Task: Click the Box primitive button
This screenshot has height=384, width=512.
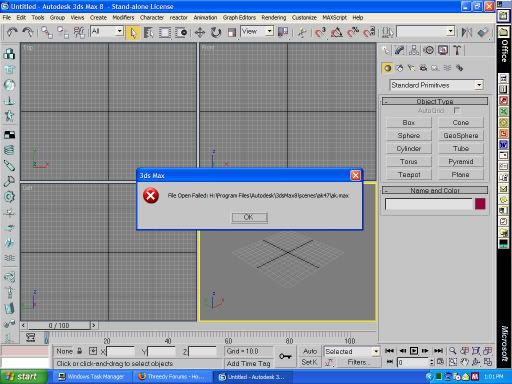Action: [x=409, y=123]
